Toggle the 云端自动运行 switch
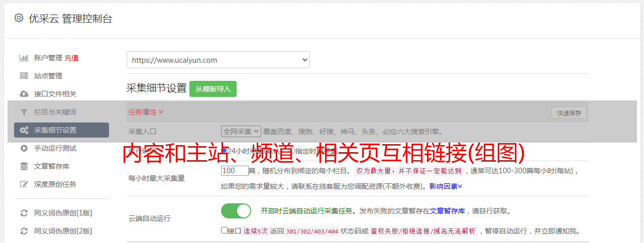Viewport: 644px width, 243px height. [236, 211]
